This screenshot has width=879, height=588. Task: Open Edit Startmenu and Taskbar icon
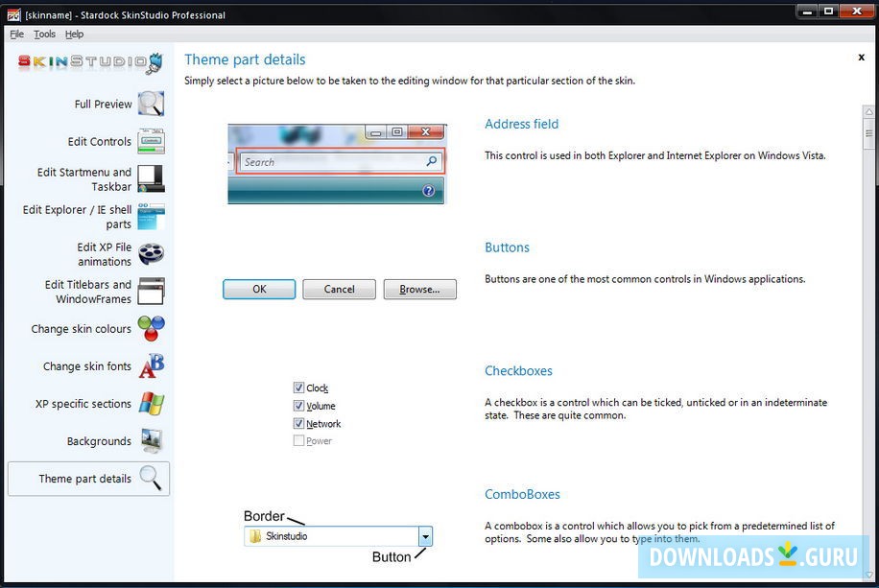[151, 178]
